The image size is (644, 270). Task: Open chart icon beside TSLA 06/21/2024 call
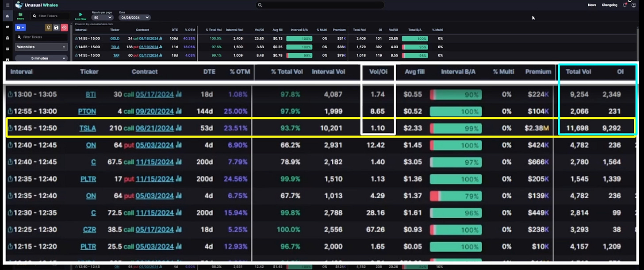179,128
